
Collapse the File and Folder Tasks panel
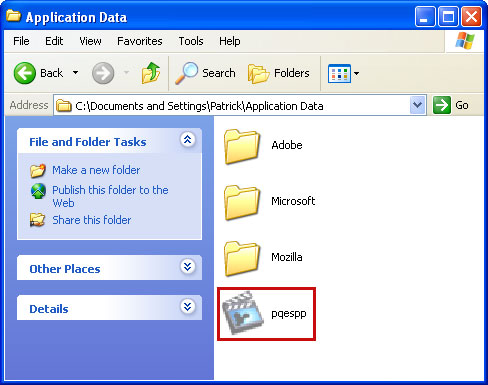click(x=188, y=140)
